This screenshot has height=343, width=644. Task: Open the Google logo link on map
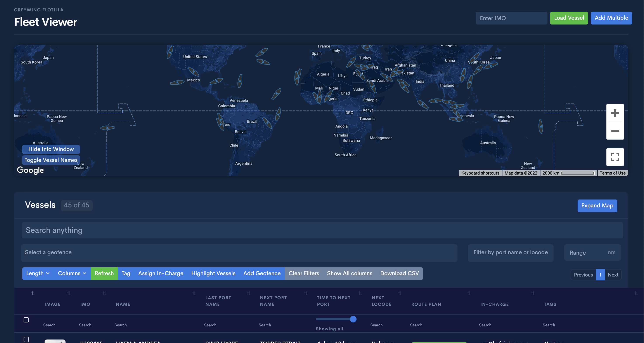pyautogui.click(x=30, y=170)
